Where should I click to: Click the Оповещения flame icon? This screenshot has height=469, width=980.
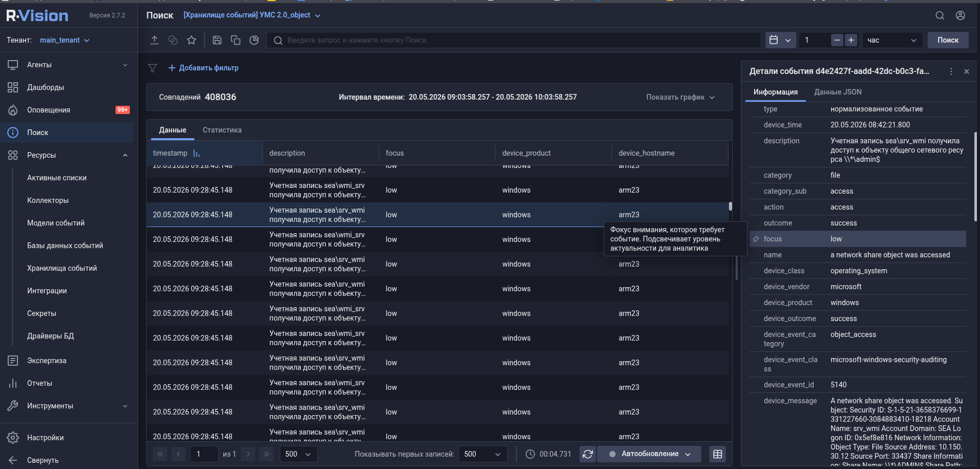coord(13,110)
